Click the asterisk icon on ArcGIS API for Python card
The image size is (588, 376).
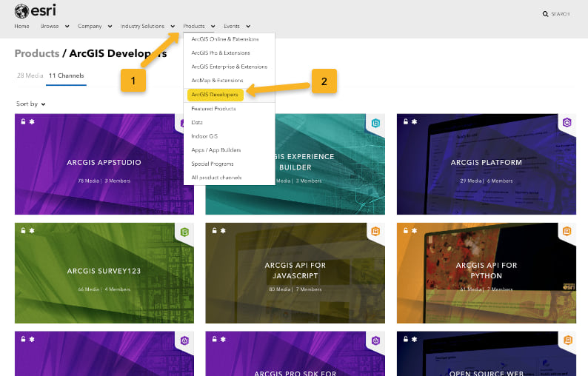[x=414, y=230]
